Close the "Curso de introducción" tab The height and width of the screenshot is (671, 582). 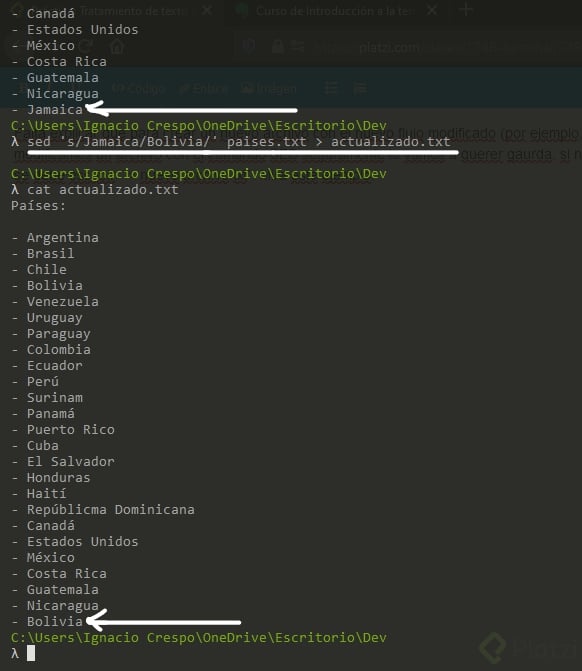coord(432,10)
